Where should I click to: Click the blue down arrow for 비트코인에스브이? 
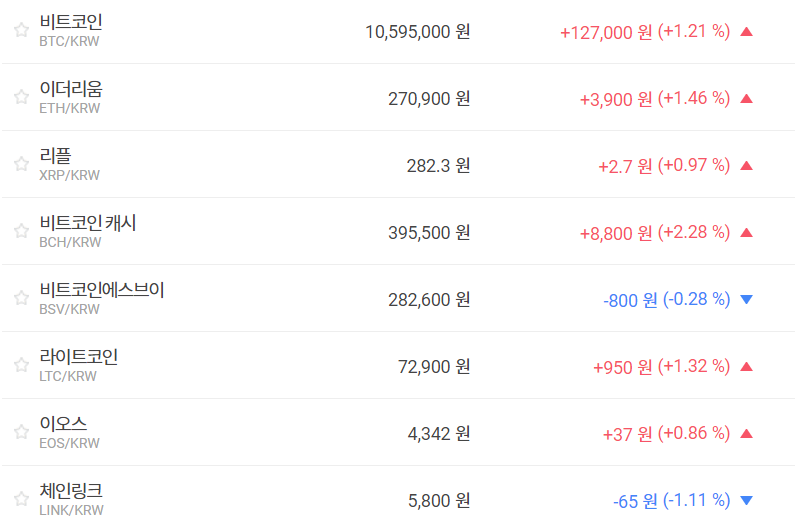click(x=746, y=299)
